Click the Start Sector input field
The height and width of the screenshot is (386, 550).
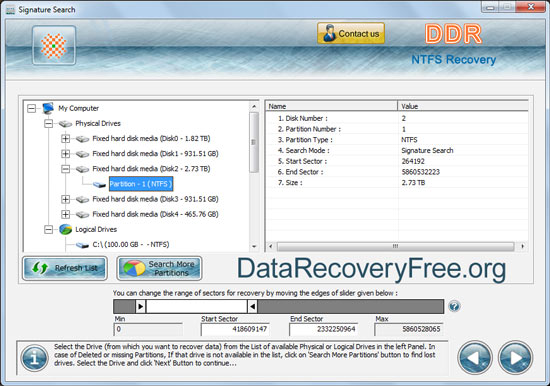click(235, 329)
